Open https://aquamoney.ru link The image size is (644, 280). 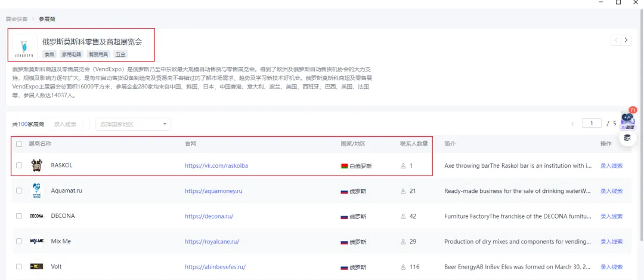tap(213, 191)
